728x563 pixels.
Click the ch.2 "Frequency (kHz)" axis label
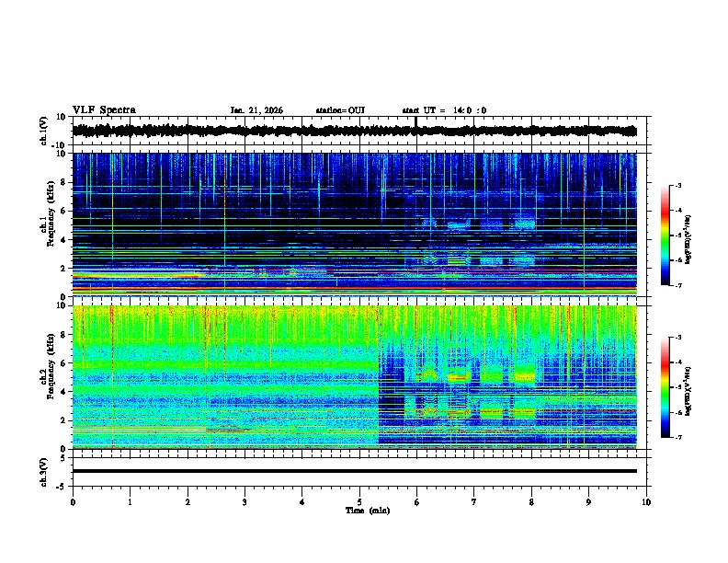[x=51, y=366]
